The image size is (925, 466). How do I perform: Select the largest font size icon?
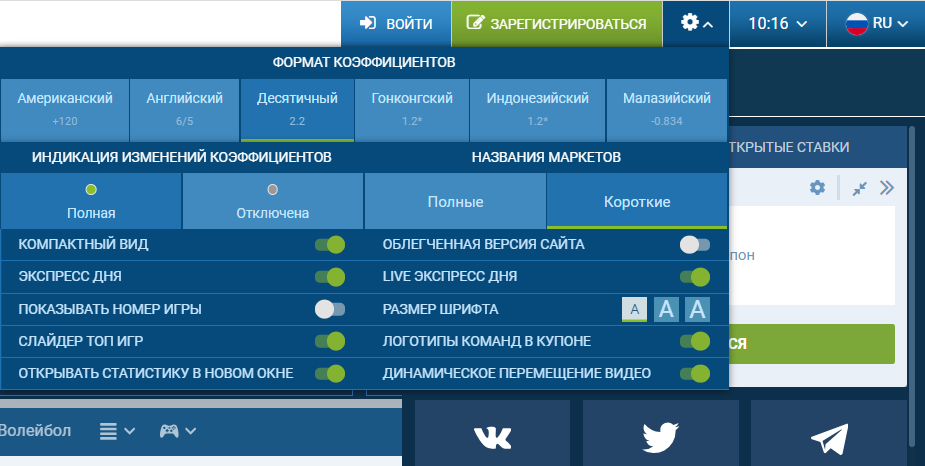(x=698, y=309)
